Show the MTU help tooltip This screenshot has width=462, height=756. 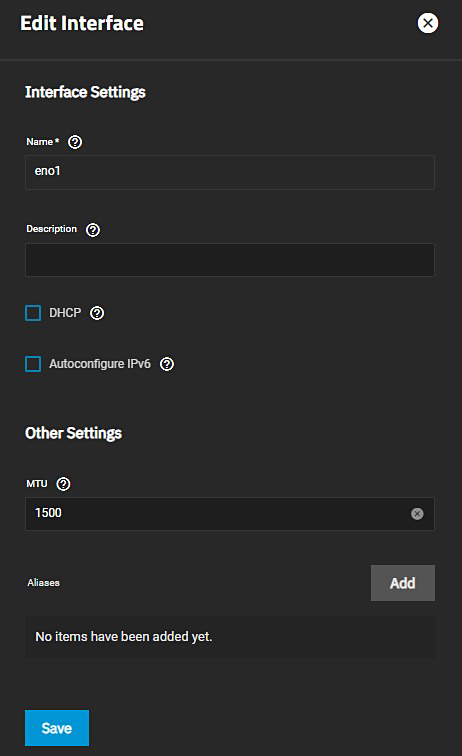click(x=63, y=484)
